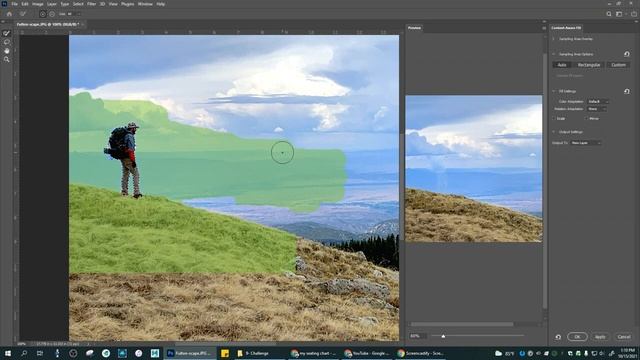Click the reset all settings icon beside OK
The height and width of the screenshot is (360, 640).
(558, 337)
